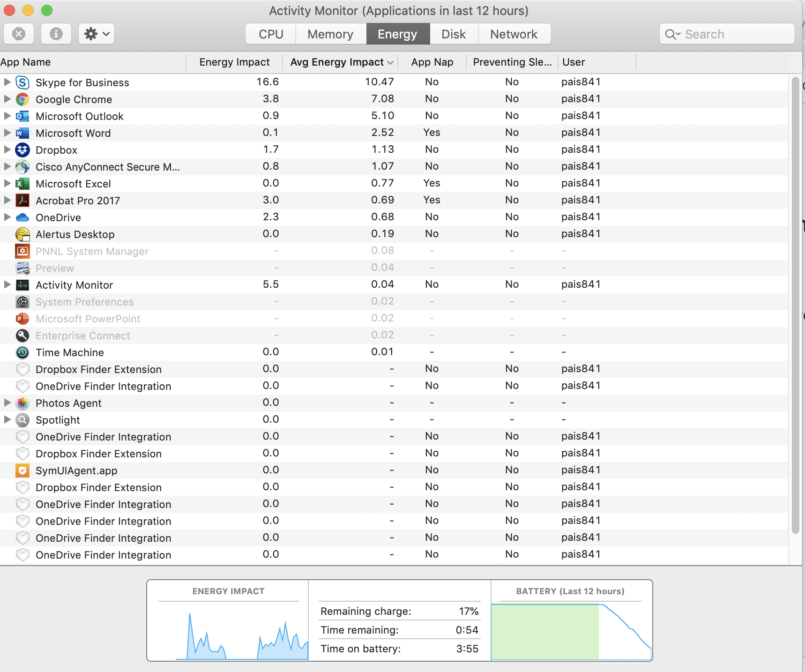Click the Photos Agent icon
This screenshot has width=805, height=672.
point(22,403)
